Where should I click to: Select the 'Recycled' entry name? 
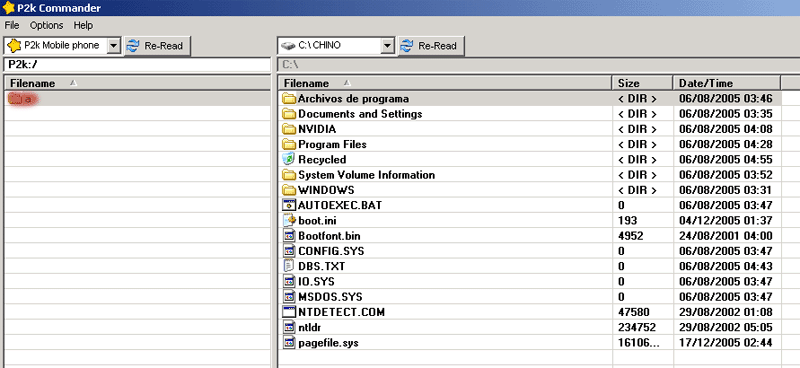(x=322, y=160)
